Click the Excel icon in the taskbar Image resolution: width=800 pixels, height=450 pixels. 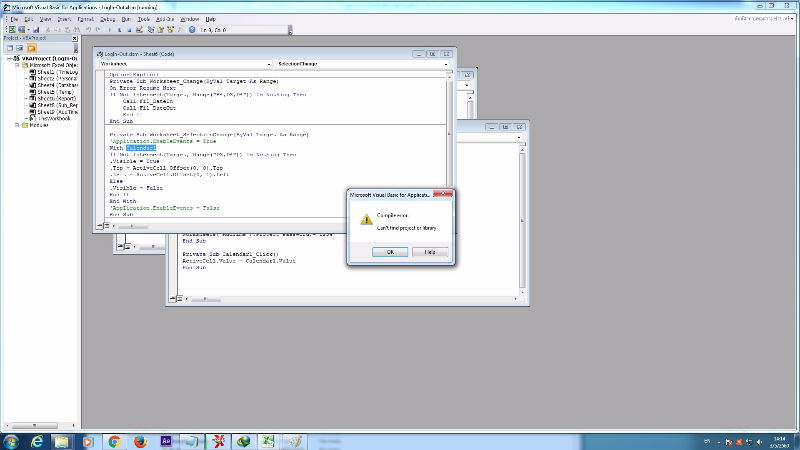pyautogui.click(x=268, y=440)
